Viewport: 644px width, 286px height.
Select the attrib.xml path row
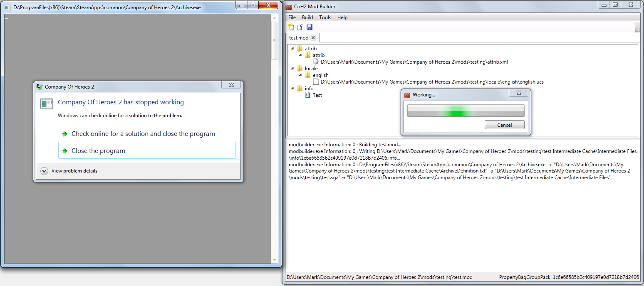click(x=414, y=62)
